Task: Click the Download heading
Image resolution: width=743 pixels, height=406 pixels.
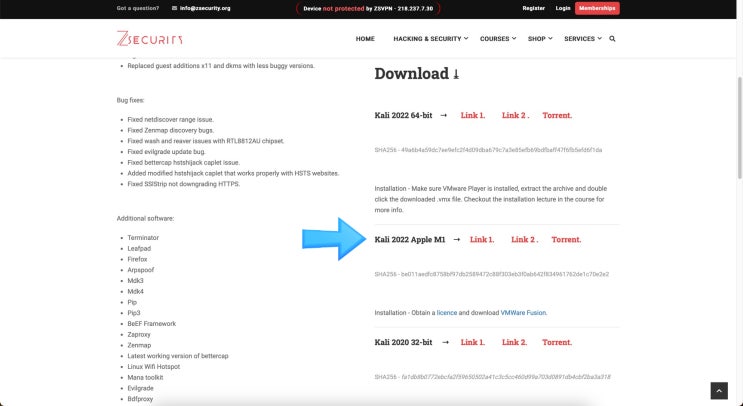Action: tap(417, 73)
